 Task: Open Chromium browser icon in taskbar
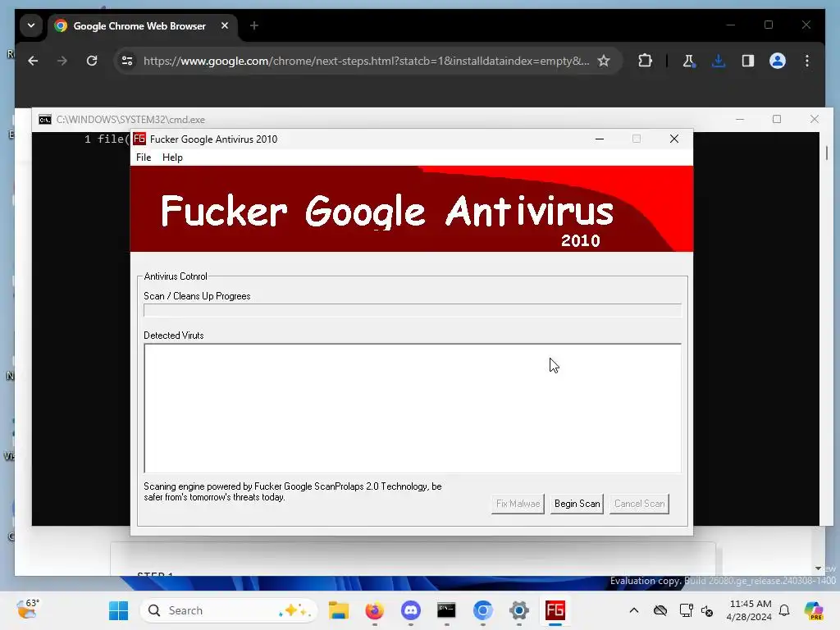[482, 610]
